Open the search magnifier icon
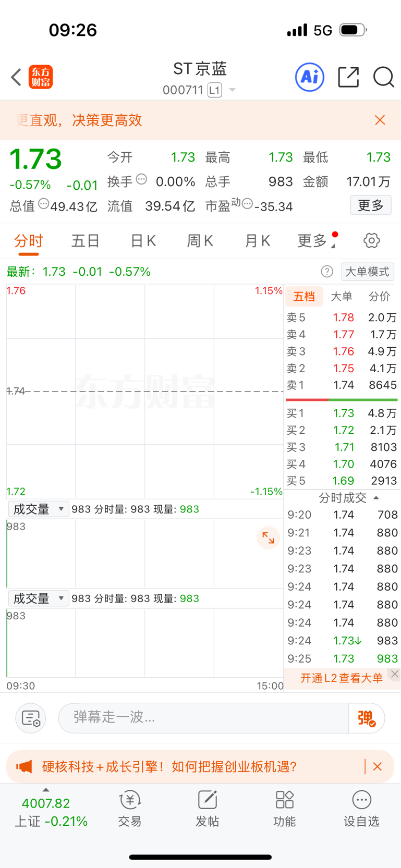Screen dimensions: 401x868 coord(383,77)
